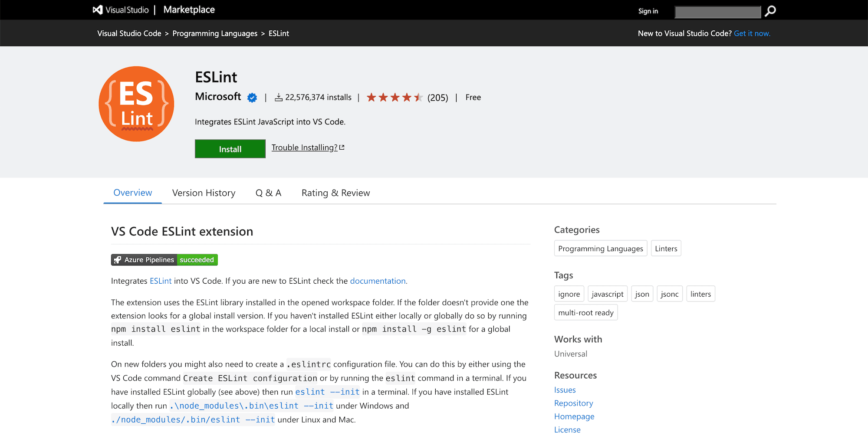868x439 pixels.
Task: Click the search magnifier icon
Action: click(x=770, y=11)
